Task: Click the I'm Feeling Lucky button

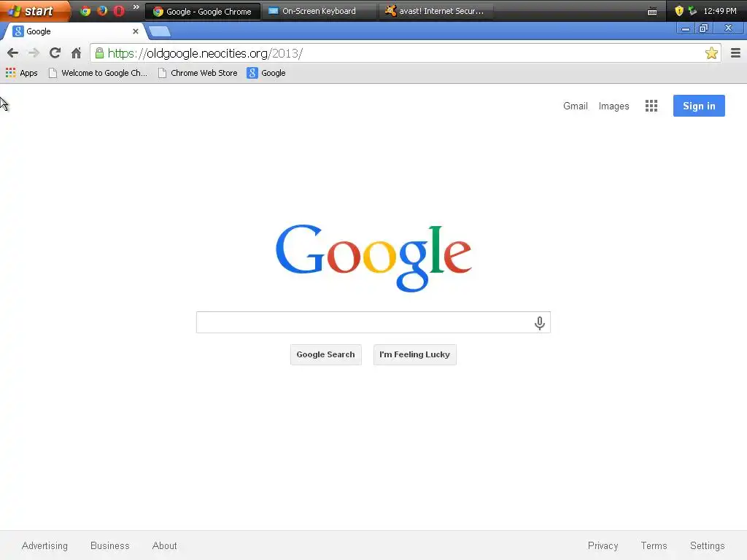Action: tap(414, 355)
